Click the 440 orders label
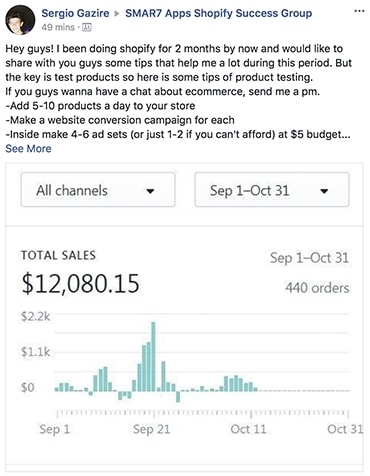The image size is (370, 476). (317, 288)
